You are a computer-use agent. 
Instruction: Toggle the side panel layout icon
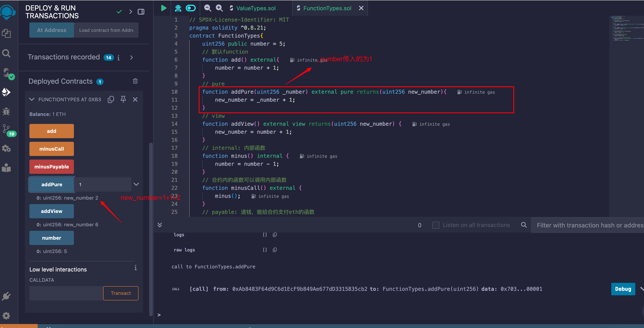(x=141, y=12)
